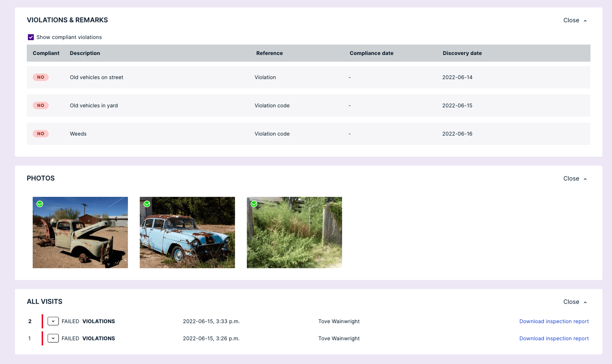
Task: Click green checkmark icon on first vehicle photo
Action: pos(40,204)
